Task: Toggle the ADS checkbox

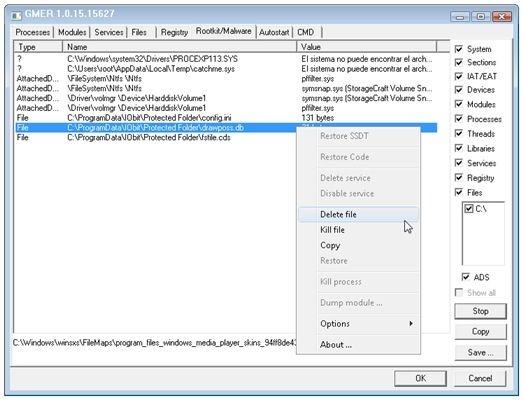Action: [x=466, y=277]
